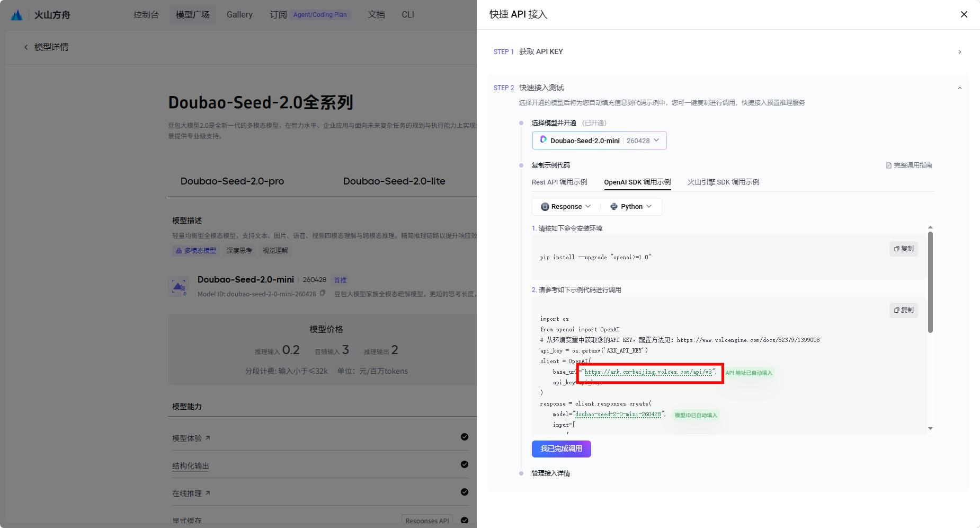This screenshot has height=528, width=980.
Task: Click the check mark for 模型体验
Action: [464, 437]
